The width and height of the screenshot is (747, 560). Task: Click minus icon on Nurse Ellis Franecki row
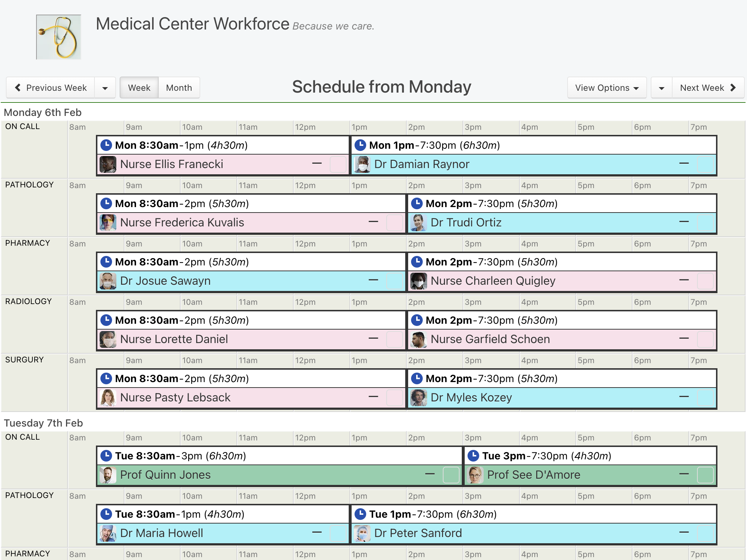(x=317, y=163)
